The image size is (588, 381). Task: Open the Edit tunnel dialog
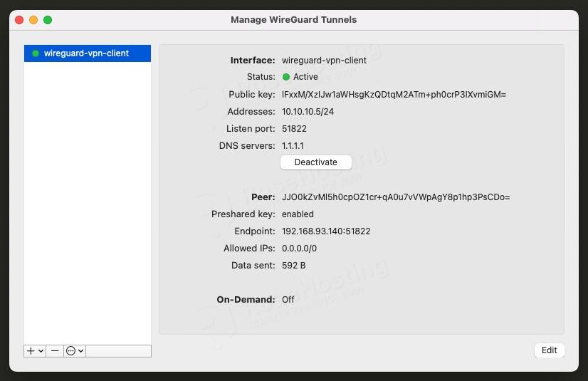click(549, 350)
